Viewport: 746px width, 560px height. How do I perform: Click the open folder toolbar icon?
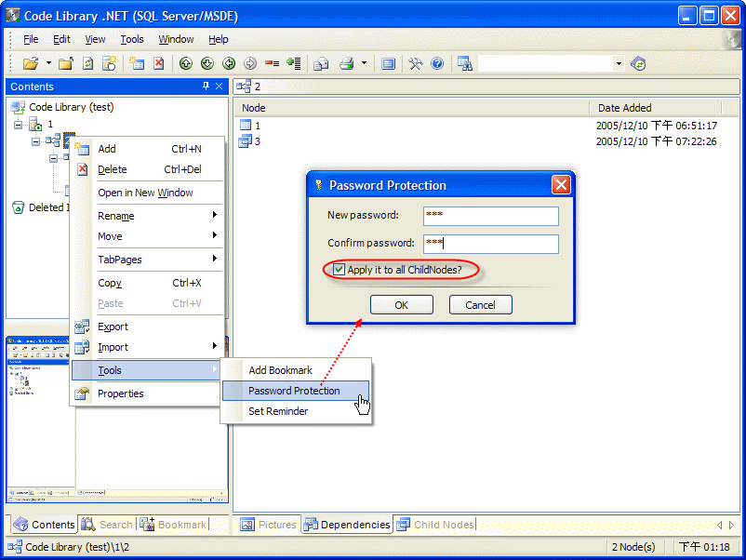click(31, 63)
